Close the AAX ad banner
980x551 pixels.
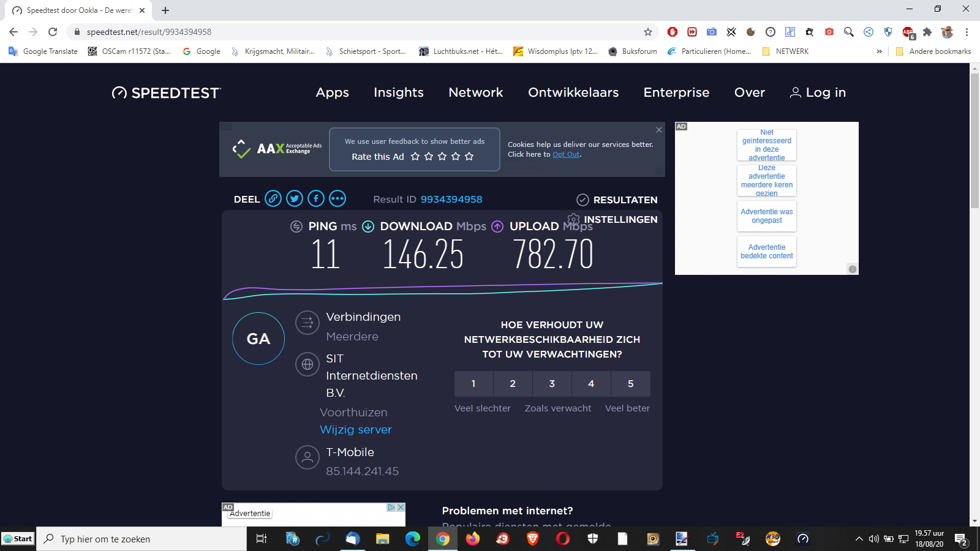click(659, 130)
